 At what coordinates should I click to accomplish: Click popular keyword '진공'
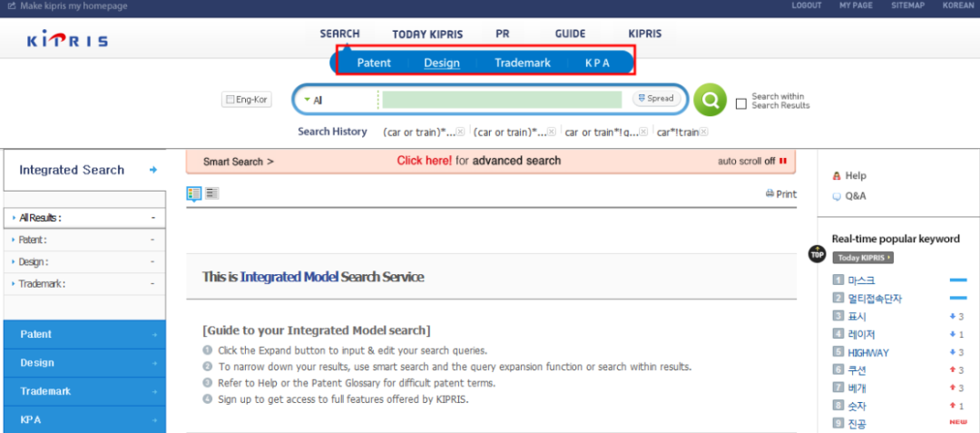click(857, 424)
